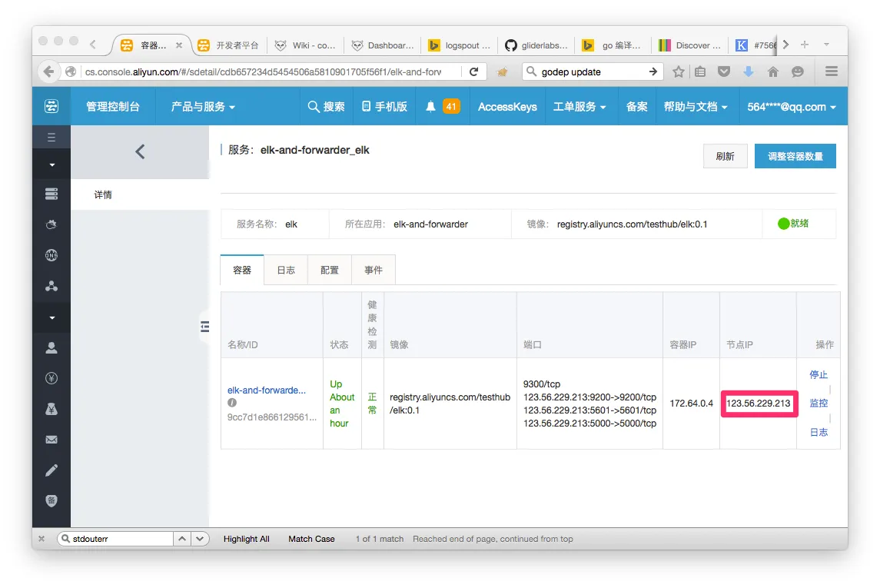Expand the 产品与服务 dropdown
The height and width of the screenshot is (588, 880).
point(203,107)
